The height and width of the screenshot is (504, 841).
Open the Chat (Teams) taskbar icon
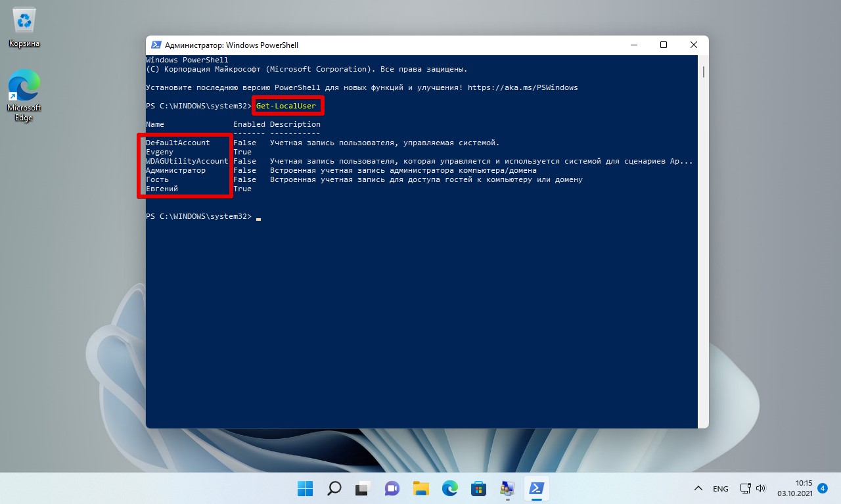(392, 488)
